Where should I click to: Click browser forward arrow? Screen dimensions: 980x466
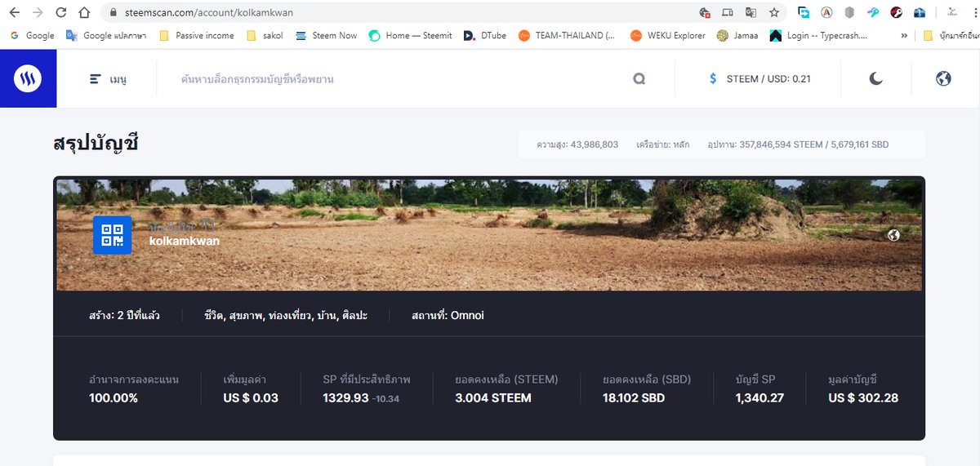point(38,12)
